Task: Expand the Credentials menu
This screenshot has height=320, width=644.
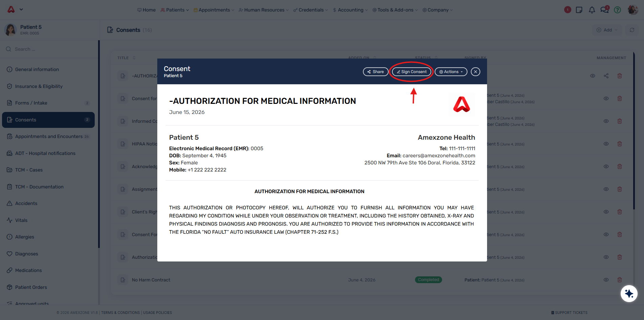Action: point(310,10)
